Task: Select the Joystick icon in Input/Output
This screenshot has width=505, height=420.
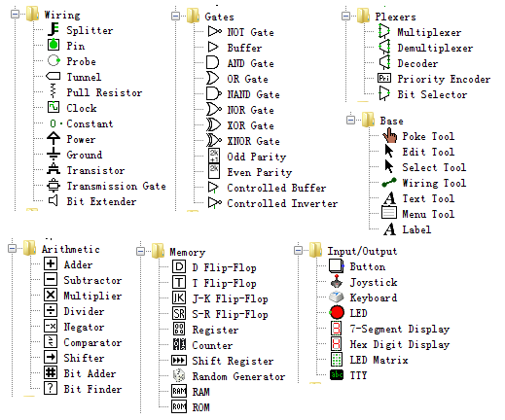Action: 337,282
